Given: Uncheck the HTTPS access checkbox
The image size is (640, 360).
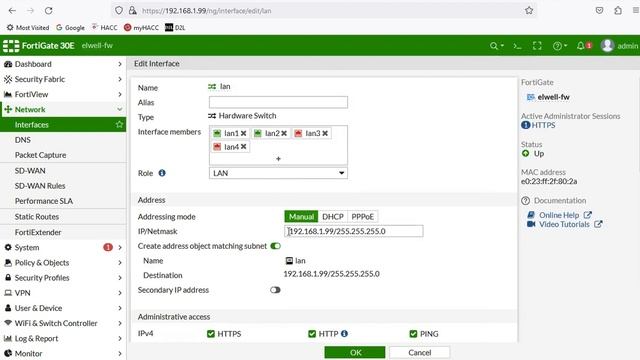Looking at the screenshot, I should [x=211, y=334].
